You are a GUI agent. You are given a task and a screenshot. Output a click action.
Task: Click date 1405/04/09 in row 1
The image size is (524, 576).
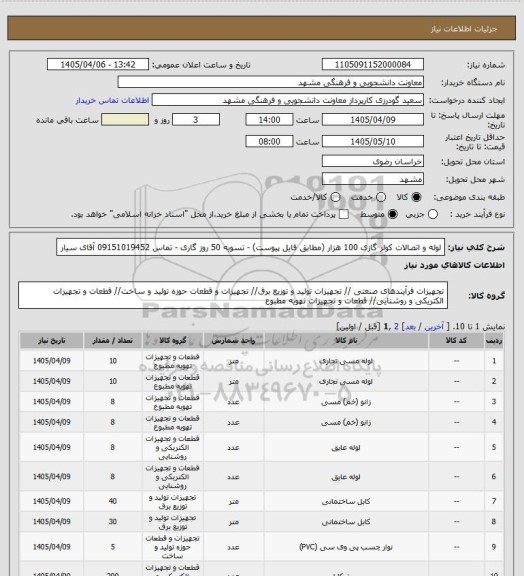tap(51, 361)
